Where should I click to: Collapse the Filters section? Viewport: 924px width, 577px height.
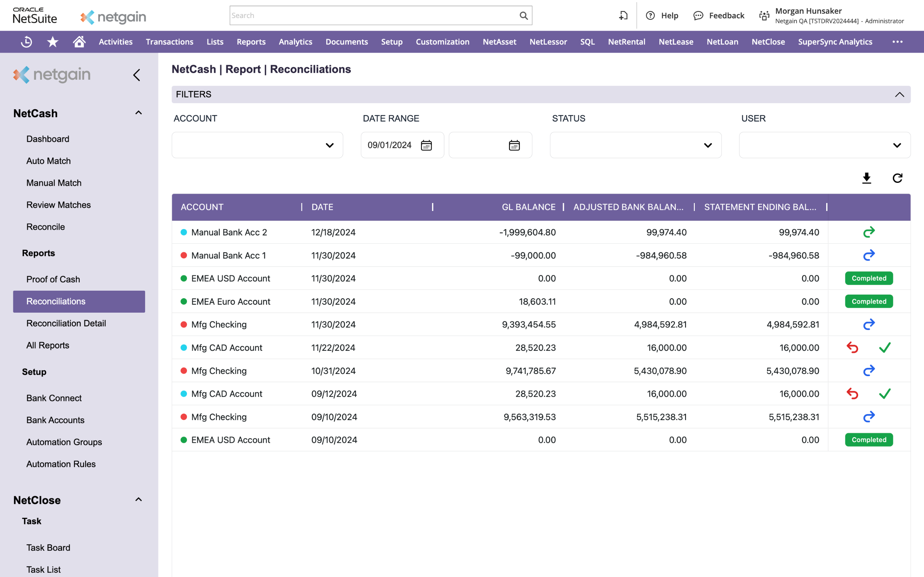[x=899, y=94]
